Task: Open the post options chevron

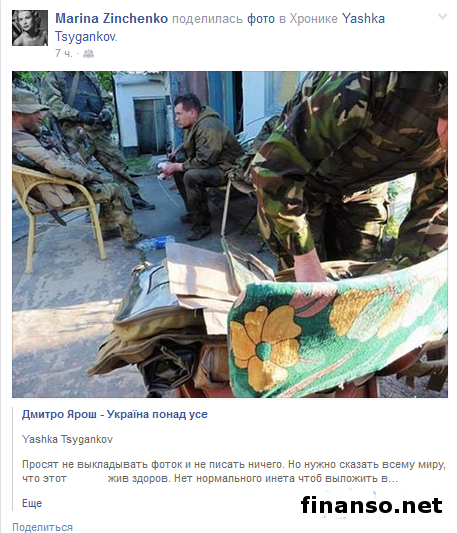Action: coord(442,16)
